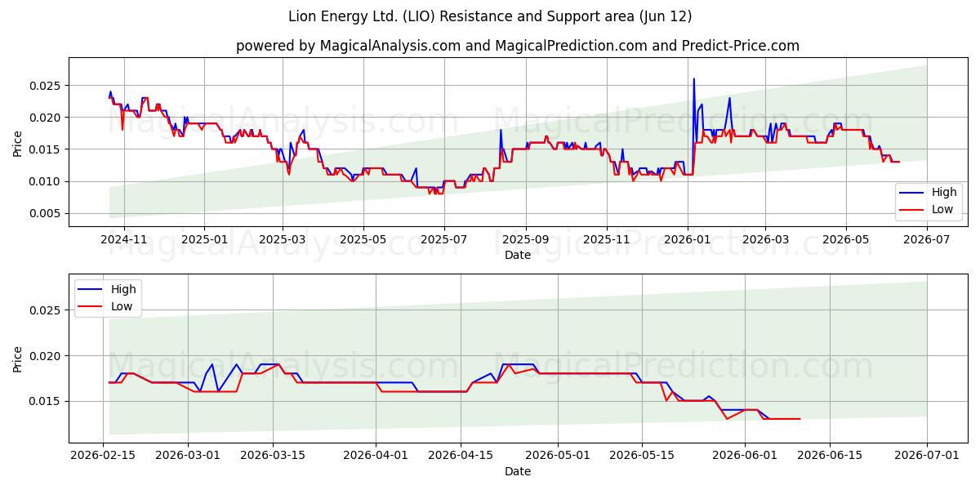Click the '0.010' price tick in the top chart
This screenshot has height=490, width=980.
47,181
